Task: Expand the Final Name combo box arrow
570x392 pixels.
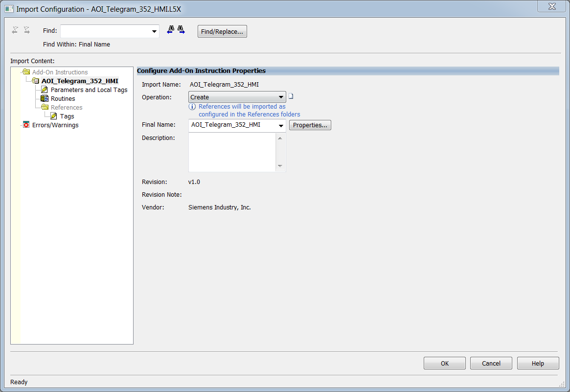Action: click(x=281, y=126)
